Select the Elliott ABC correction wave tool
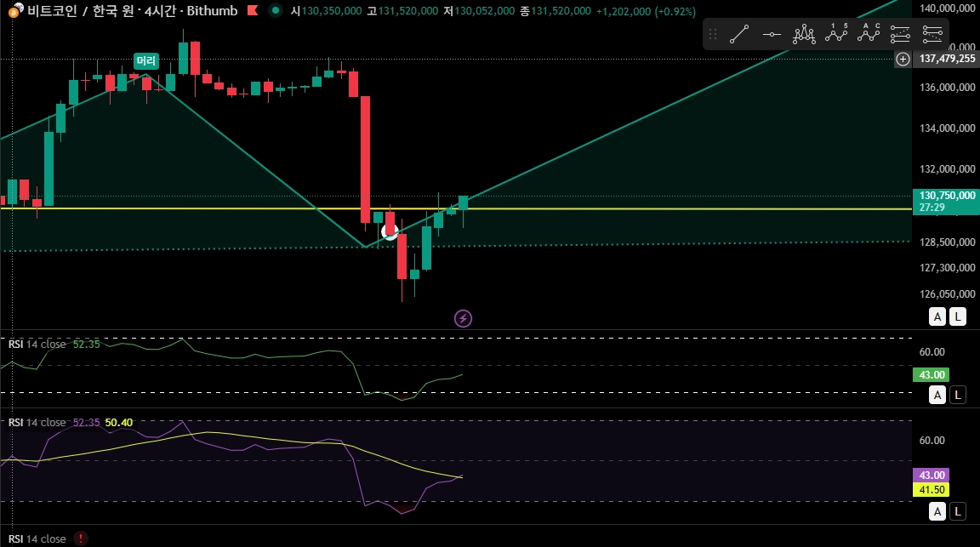980x547 pixels. coord(868,34)
